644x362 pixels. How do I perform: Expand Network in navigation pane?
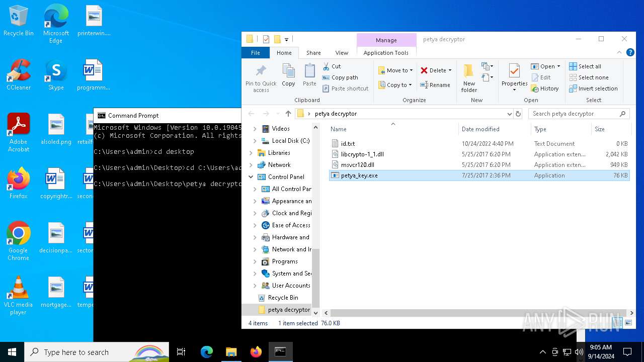(x=251, y=165)
